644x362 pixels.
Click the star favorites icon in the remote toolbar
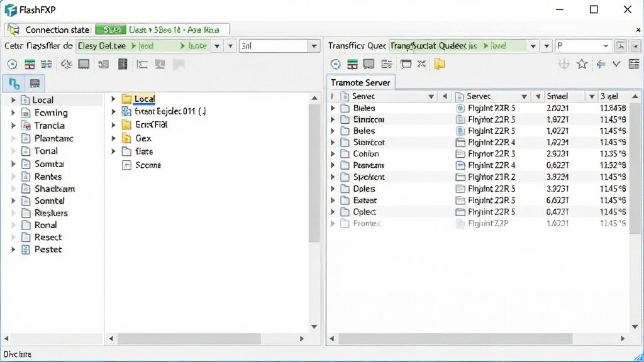coord(582,64)
